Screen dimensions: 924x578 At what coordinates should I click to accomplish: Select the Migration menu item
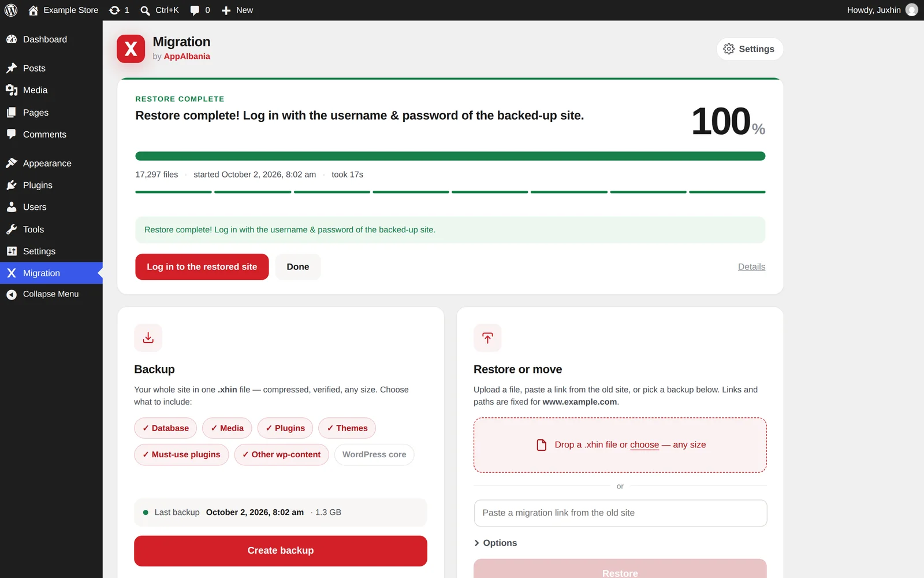[51, 273]
